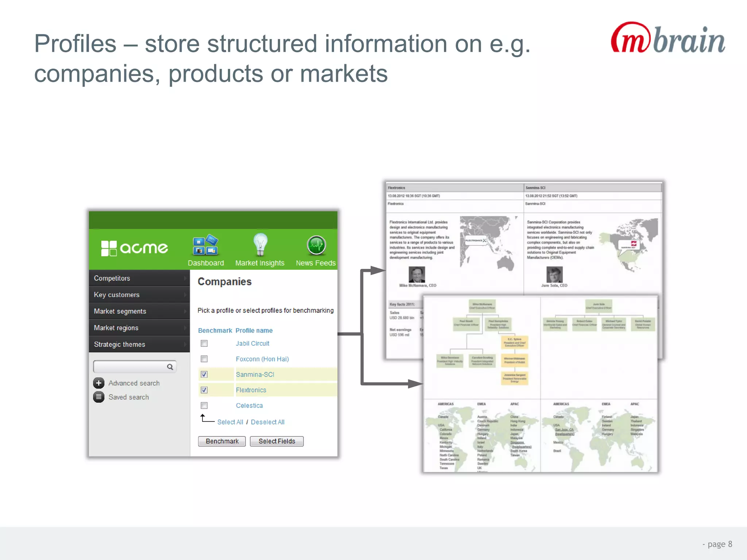
Task: Open the Competitors sidebar item
Action: 139,278
